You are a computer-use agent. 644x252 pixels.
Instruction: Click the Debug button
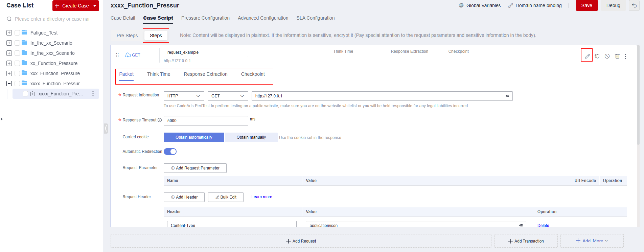(x=613, y=5)
